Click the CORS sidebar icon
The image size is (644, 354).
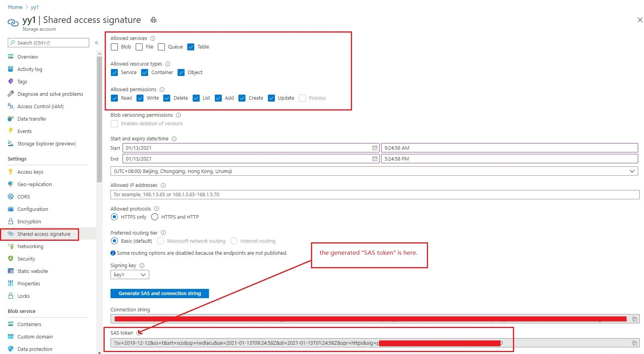(x=11, y=197)
